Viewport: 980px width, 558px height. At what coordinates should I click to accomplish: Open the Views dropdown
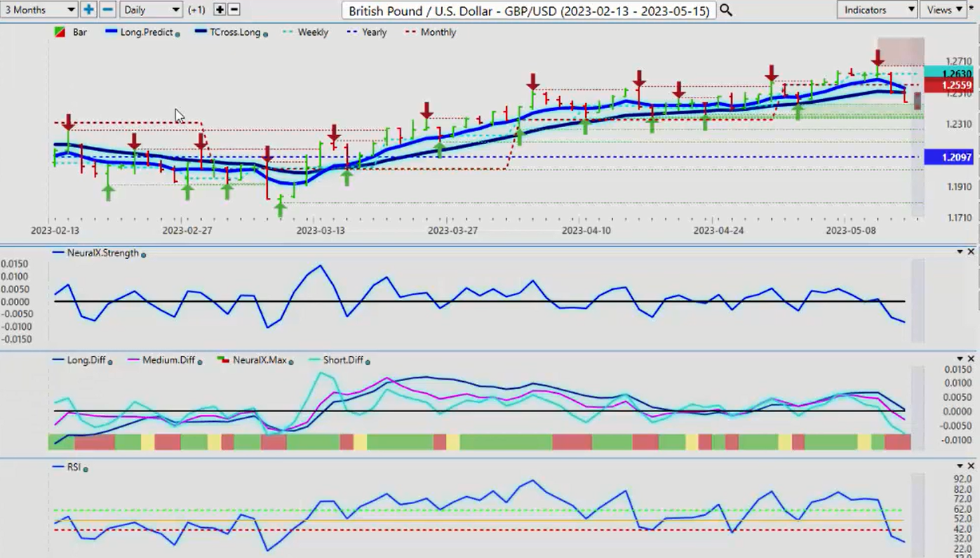coord(943,10)
